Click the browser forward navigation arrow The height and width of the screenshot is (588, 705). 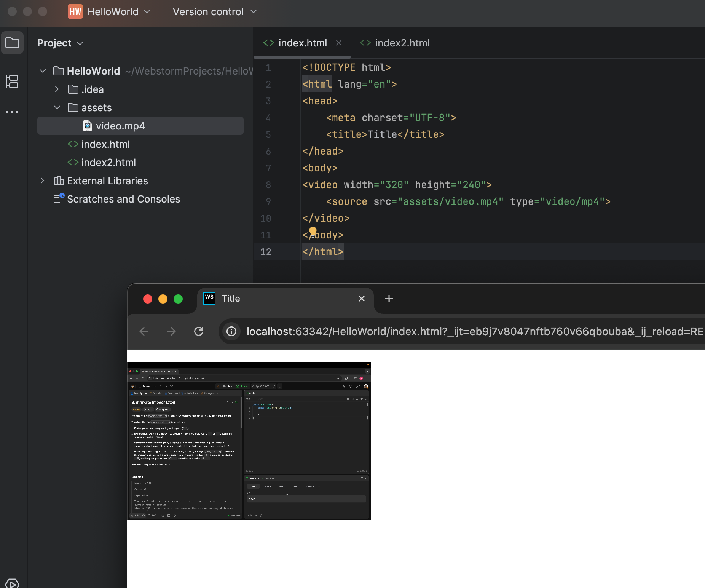[x=171, y=331]
